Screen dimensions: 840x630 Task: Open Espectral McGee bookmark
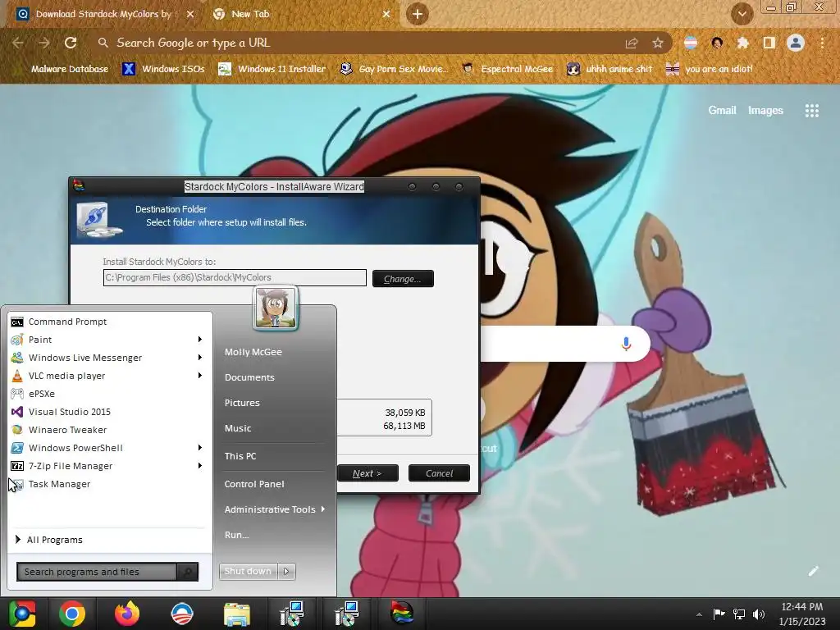(x=507, y=69)
